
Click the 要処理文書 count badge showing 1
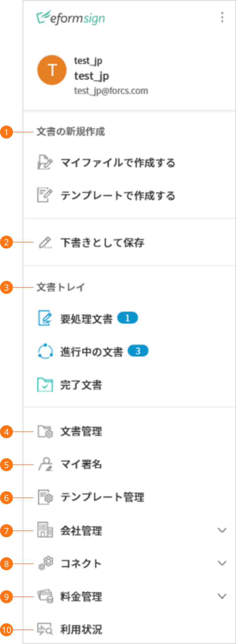pyautogui.click(x=127, y=318)
